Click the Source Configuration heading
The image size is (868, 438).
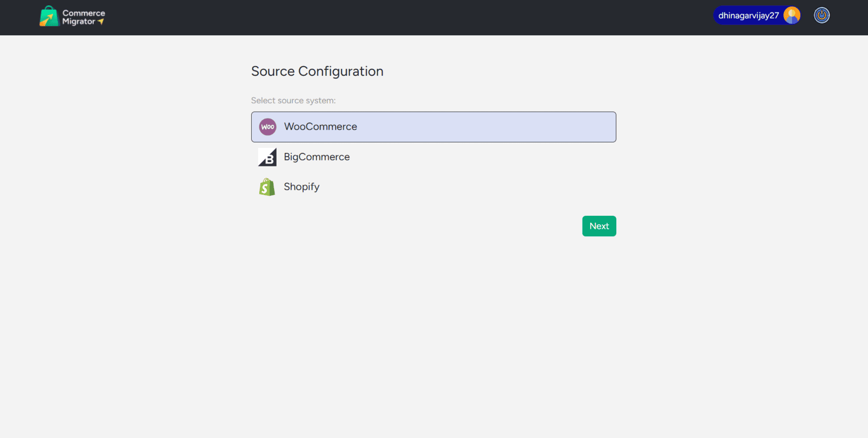pos(317,72)
